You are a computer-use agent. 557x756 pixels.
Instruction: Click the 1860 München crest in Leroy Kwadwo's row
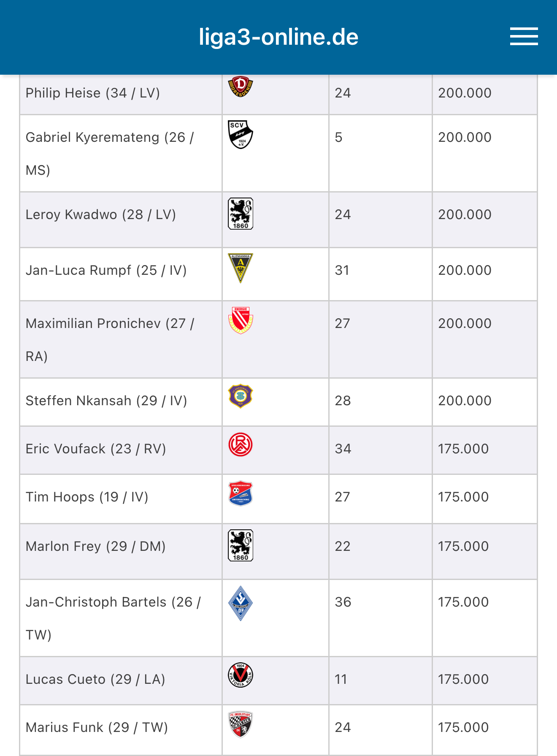pyautogui.click(x=241, y=214)
